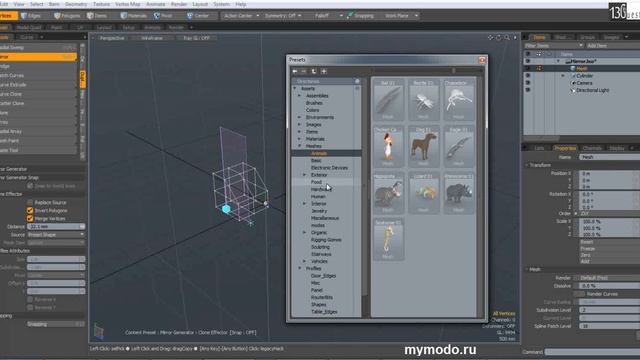Expand the Assemblies folder in Presets tree
This screenshot has width=640, height=360.
point(299,96)
